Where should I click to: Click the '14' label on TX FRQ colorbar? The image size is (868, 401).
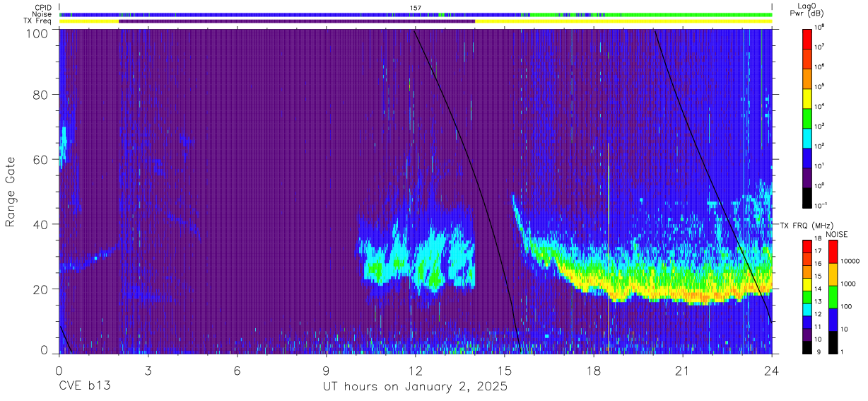(819, 289)
